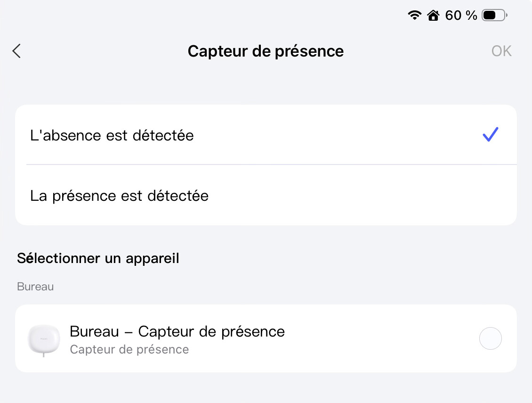Tap the white presence sensor thumbnail
The image size is (532, 403).
click(x=44, y=338)
